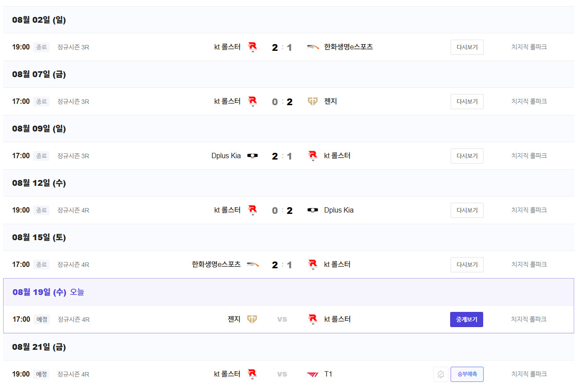588x385 pixels.
Task: Click 정규시즌 3R label on 08월 07일 match
Action: (x=73, y=102)
